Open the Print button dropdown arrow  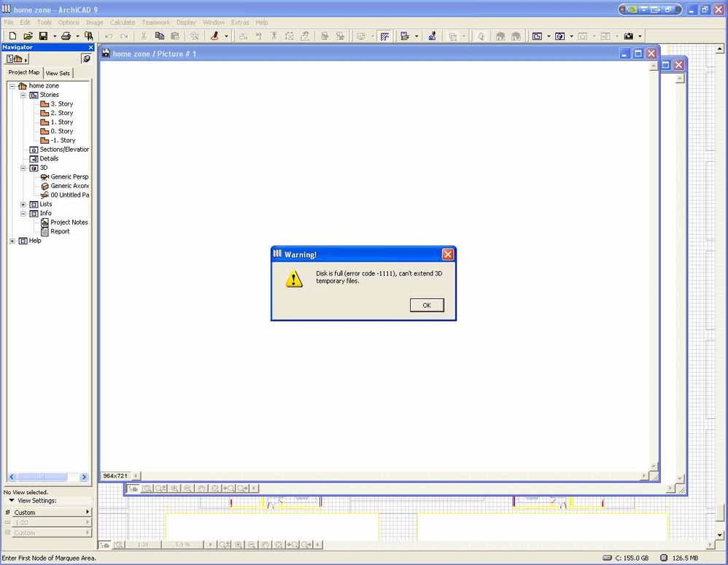tap(77, 36)
